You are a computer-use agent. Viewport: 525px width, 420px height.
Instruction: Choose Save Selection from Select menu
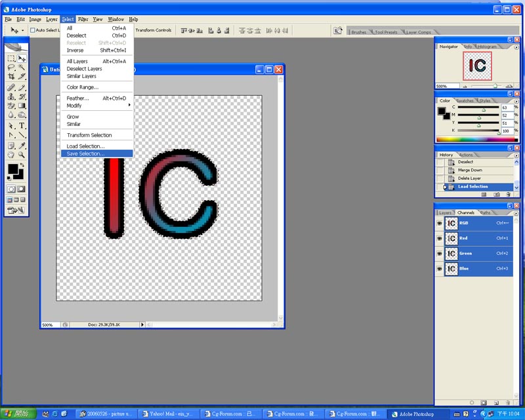coord(97,154)
